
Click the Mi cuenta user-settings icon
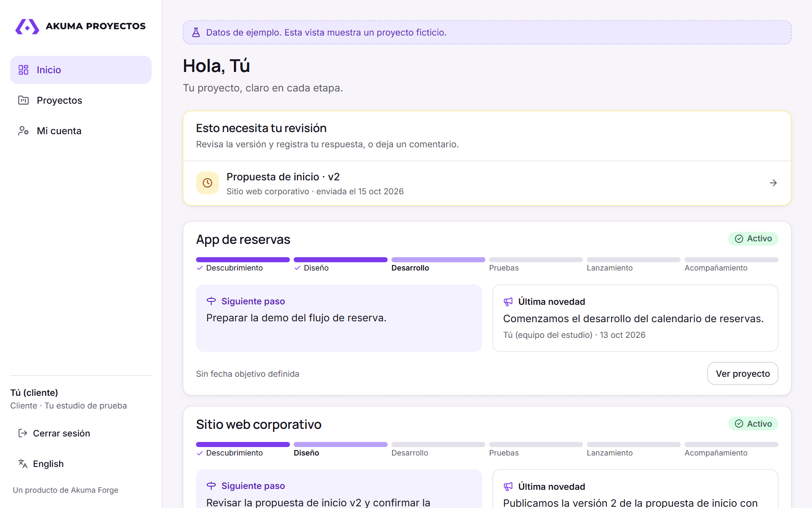[x=23, y=131]
